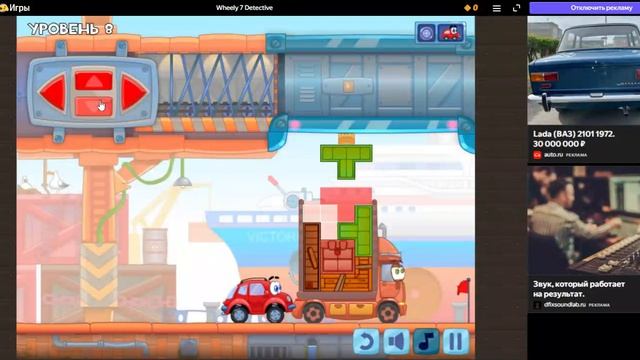Open the target hint icon at top
This screenshot has height=360, width=640.
point(426,33)
